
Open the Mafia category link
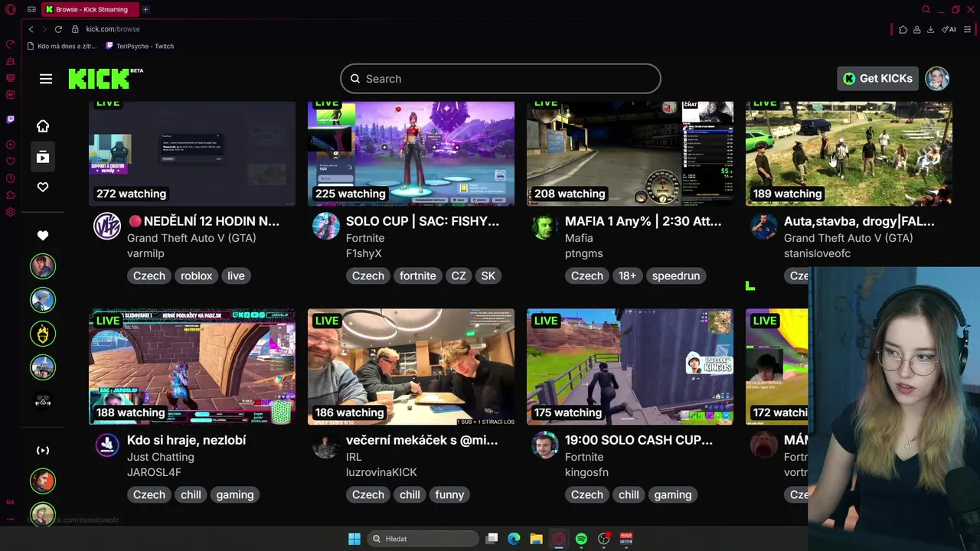(x=579, y=238)
